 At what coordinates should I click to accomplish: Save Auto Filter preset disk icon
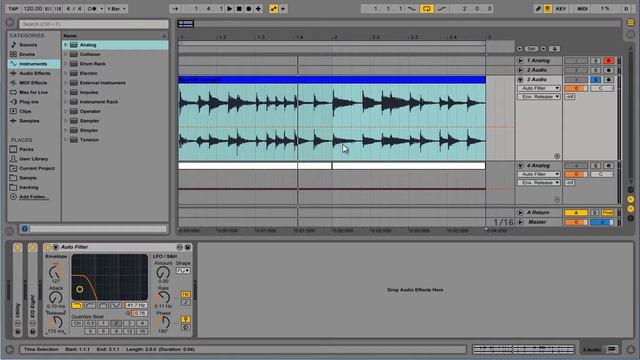[188, 247]
